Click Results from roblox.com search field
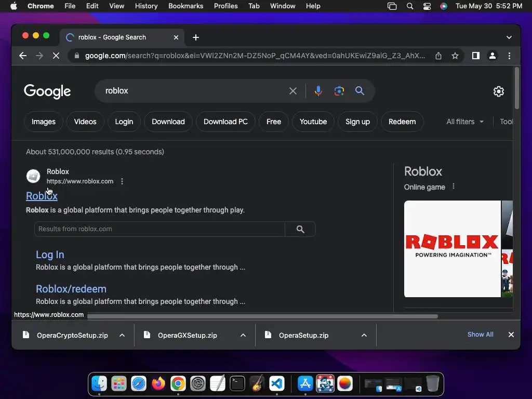 click(159, 229)
